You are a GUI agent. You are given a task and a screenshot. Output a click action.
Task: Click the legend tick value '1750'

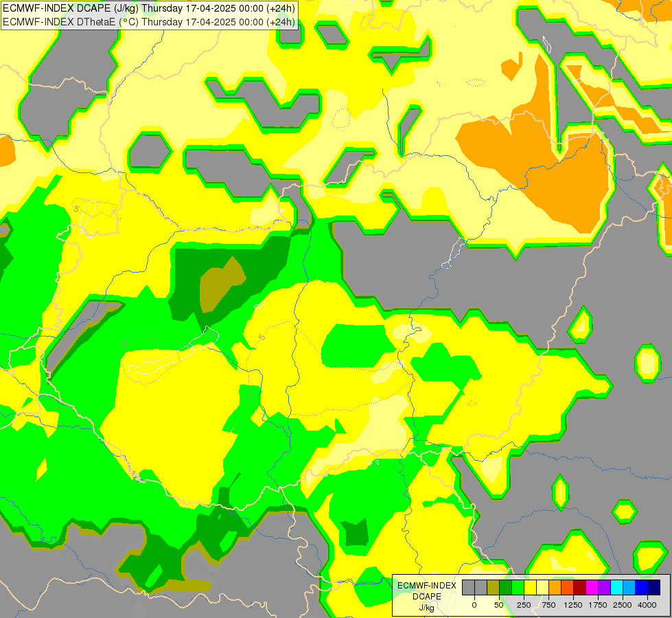(x=598, y=605)
